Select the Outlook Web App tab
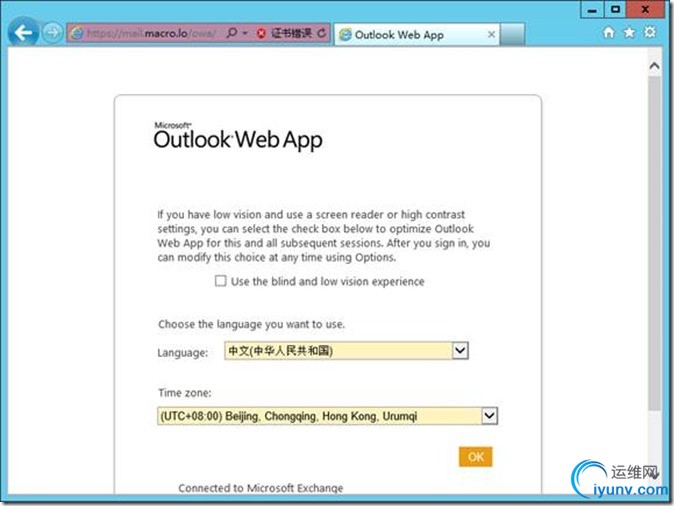Image resolution: width=674 pixels, height=506 pixels. tap(416, 35)
